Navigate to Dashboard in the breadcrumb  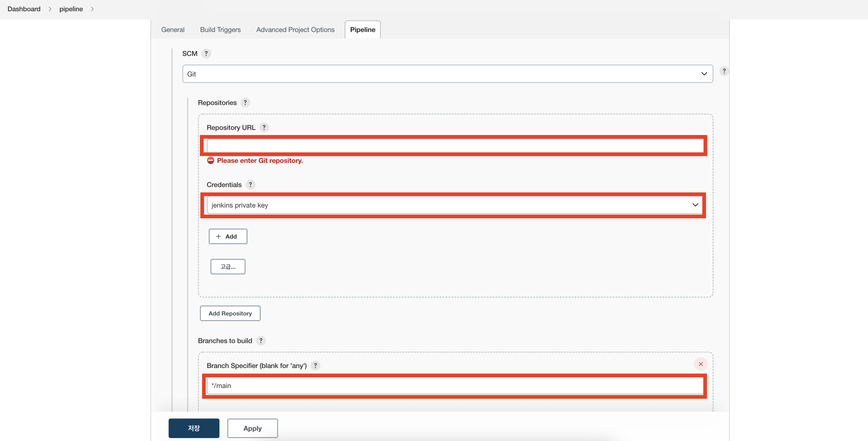tap(24, 9)
